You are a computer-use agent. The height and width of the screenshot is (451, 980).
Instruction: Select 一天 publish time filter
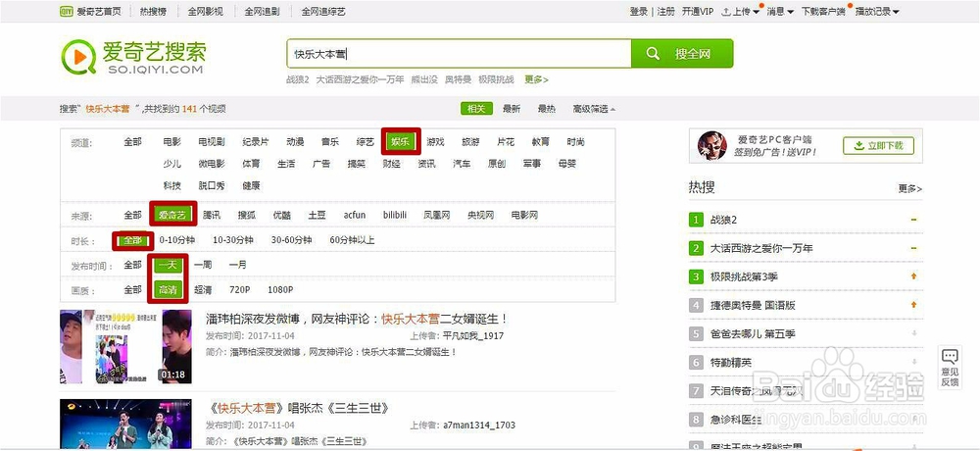tap(169, 265)
